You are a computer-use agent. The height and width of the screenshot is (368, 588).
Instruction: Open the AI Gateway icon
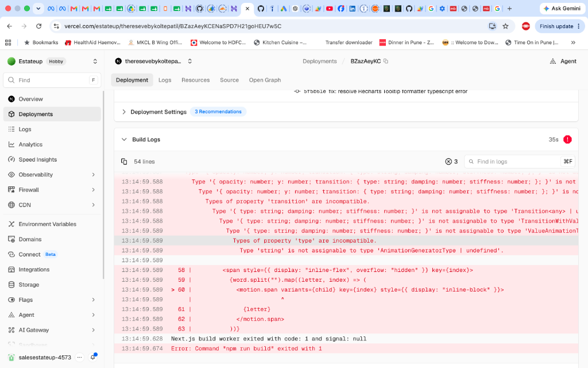(x=11, y=330)
